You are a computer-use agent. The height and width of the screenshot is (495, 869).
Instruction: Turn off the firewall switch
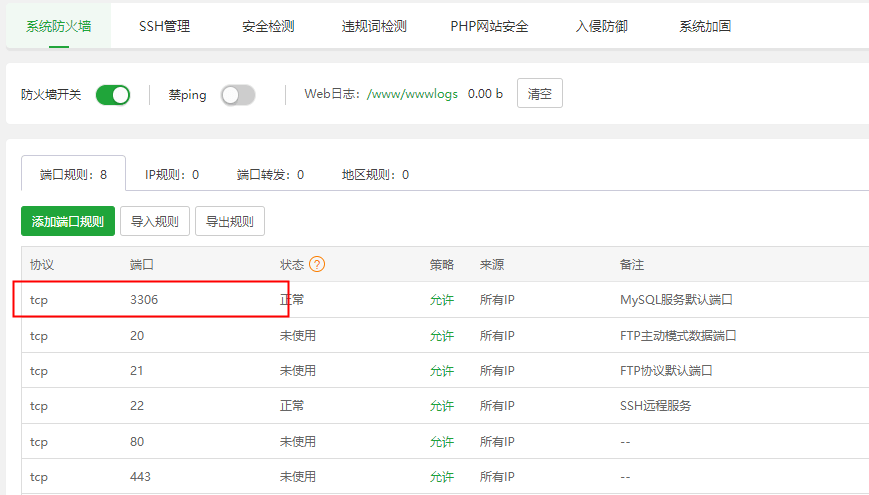pos(113,95)
